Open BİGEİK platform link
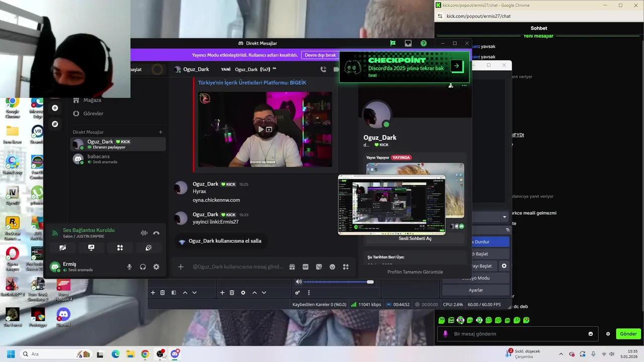The width and height of the screenshot is (644, 362). [252, 82]
